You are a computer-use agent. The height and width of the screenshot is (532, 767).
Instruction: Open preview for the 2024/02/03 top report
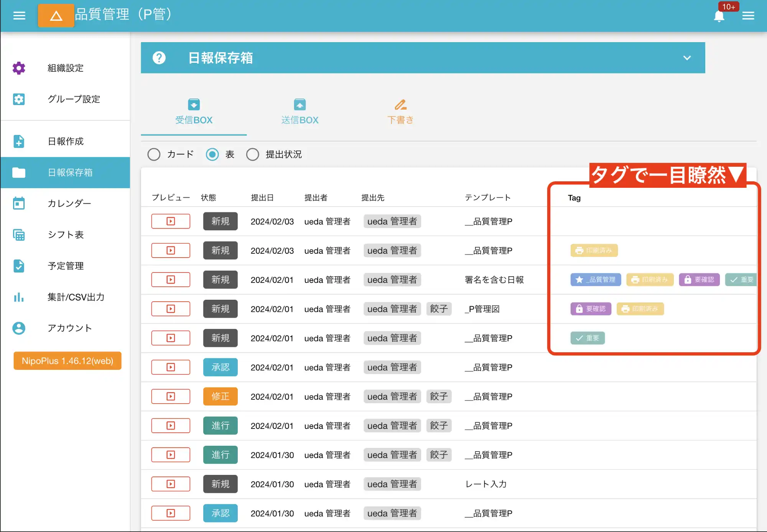pyautogui.click(x=170, y=221)
